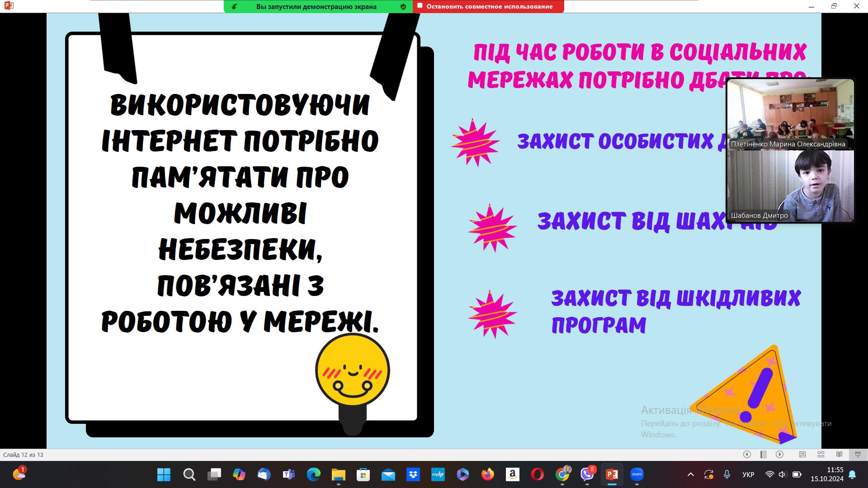
Task: Click the microphone tray icon
Action: (x=726, y=474)
